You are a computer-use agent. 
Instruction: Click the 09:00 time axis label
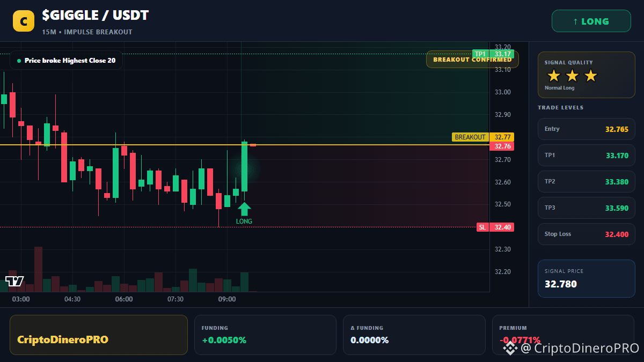pyautogui.click(x=227, y=299)
